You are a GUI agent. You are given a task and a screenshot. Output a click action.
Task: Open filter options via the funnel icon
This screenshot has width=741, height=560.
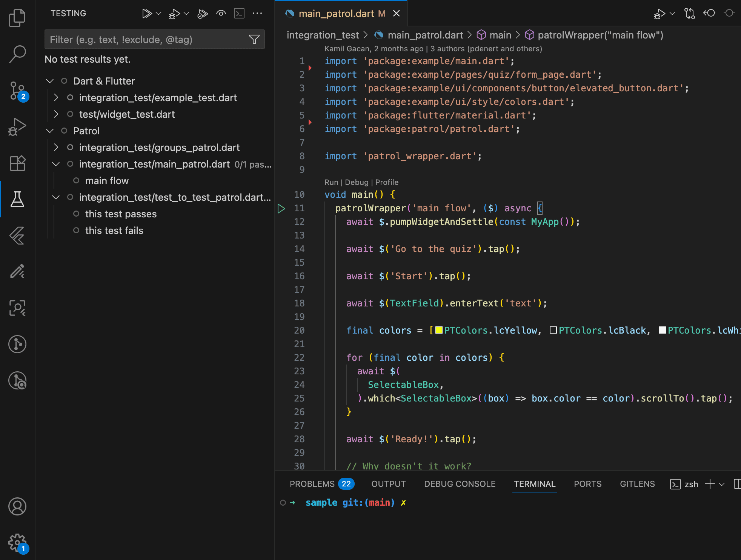254,39
